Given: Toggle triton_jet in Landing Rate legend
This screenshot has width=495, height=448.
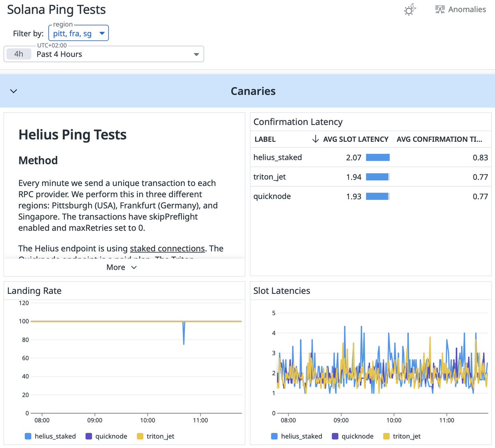Looking at the screenshot, I should tap(156, 436).
